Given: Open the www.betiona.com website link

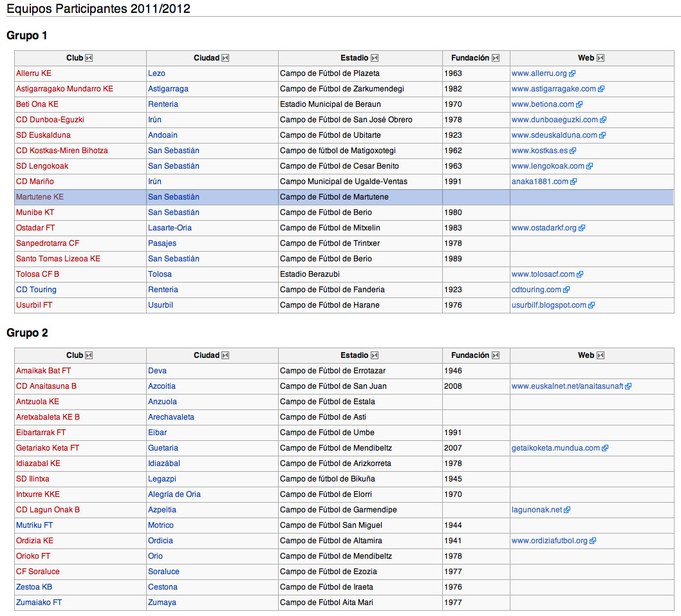Looking at the screenshot, I should coord(543,104).
